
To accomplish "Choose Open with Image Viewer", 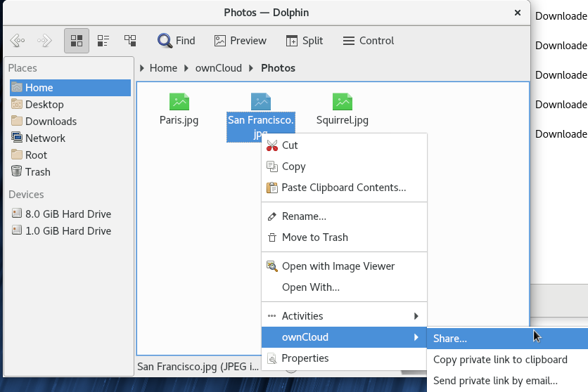I will (344, 266).
